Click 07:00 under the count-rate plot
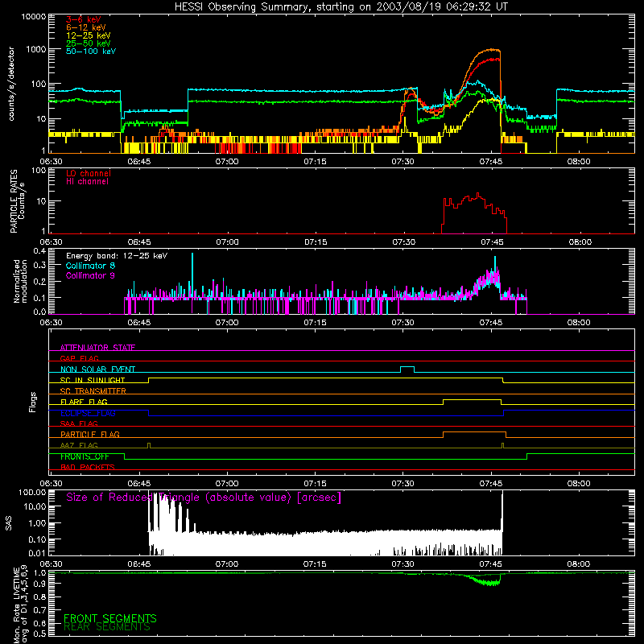Image resolution: width=644 pixels, height=644 pixels. click(227, 162)
